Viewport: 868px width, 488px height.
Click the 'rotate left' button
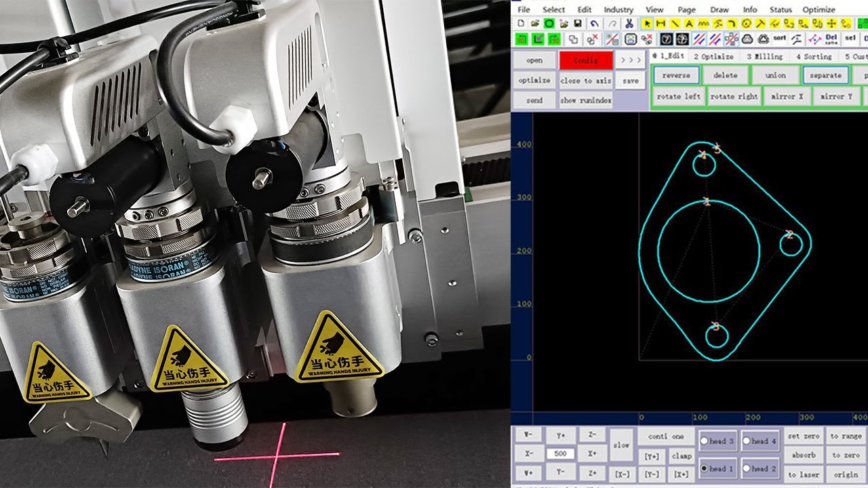click(x=678, y=96)
